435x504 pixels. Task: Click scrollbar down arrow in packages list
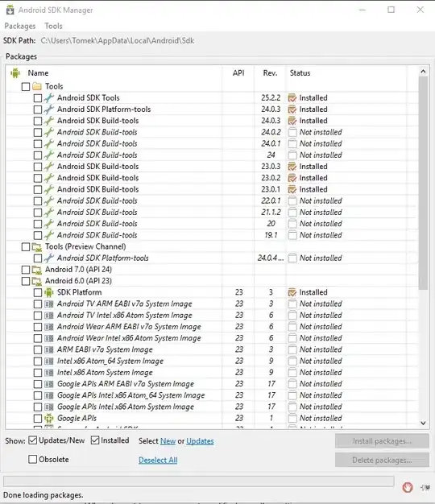point(423,423)
